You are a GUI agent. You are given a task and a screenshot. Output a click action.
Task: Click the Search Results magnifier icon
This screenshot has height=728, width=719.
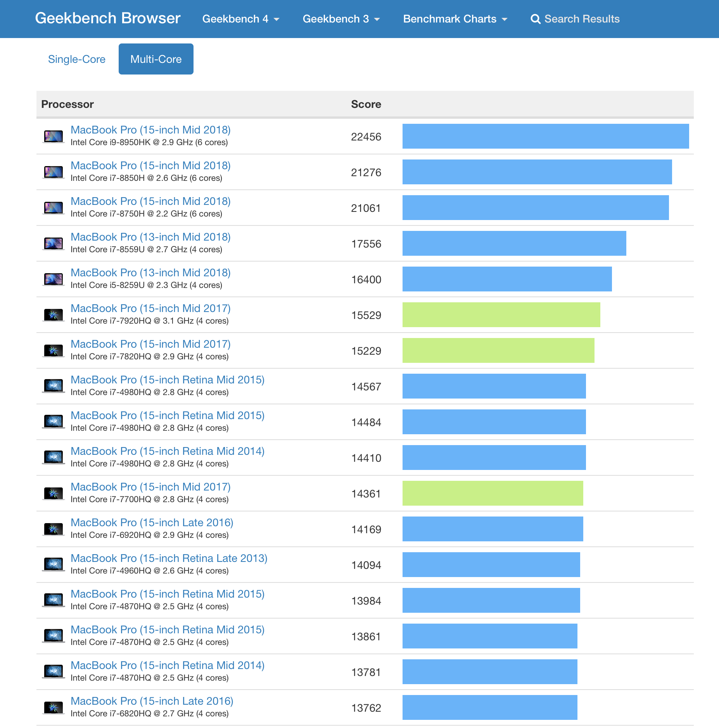coord(536,19)
